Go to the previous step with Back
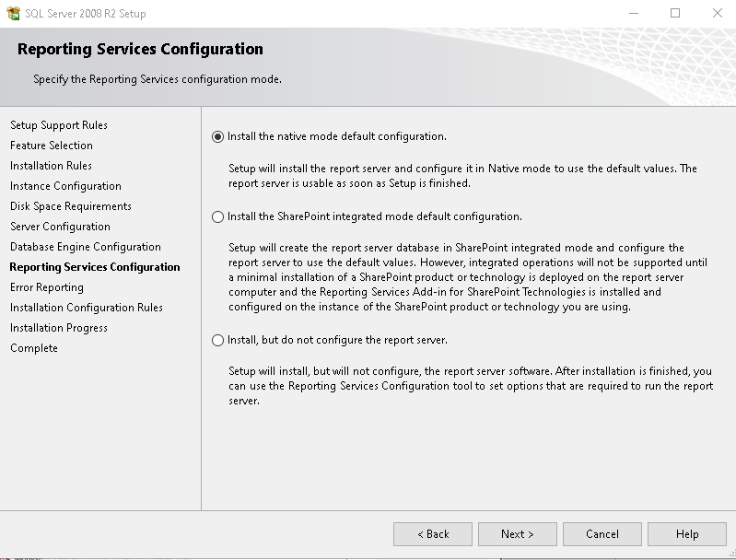This screenshot has width=736, height=560. pyautogui.click(x=433, y=534)
